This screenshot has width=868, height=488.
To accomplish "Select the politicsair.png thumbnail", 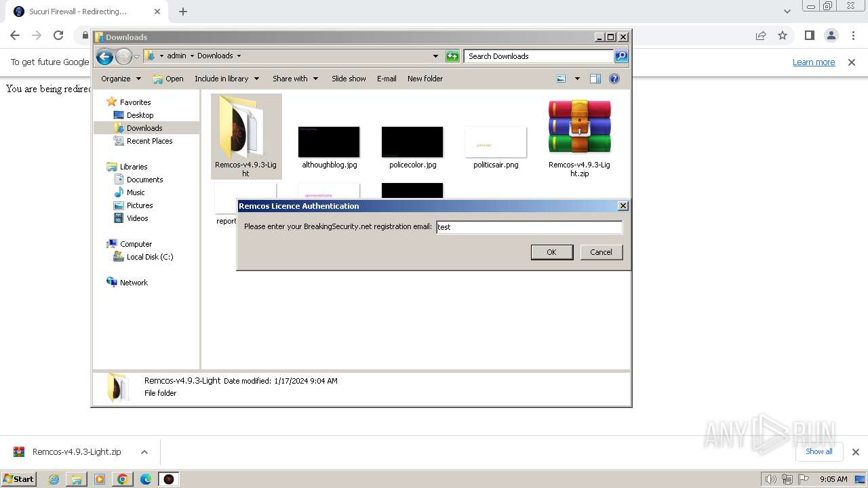I will [x=496, y=142].
